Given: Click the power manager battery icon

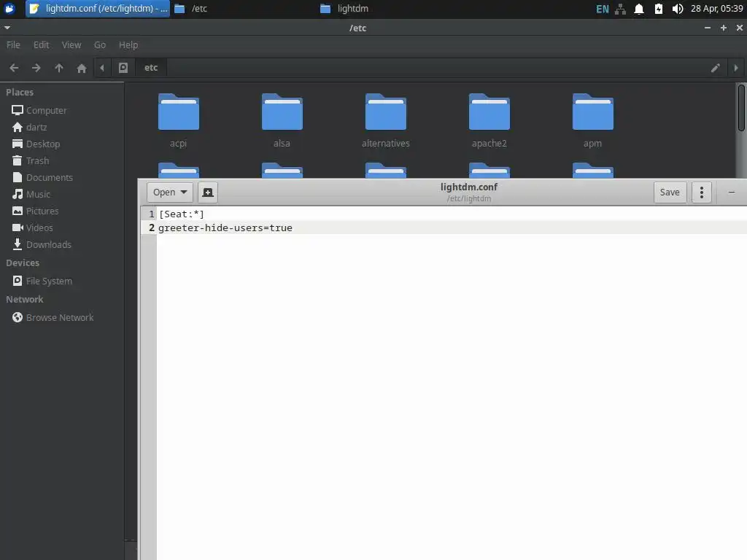Looking at the screenshot, I should 659,9.
